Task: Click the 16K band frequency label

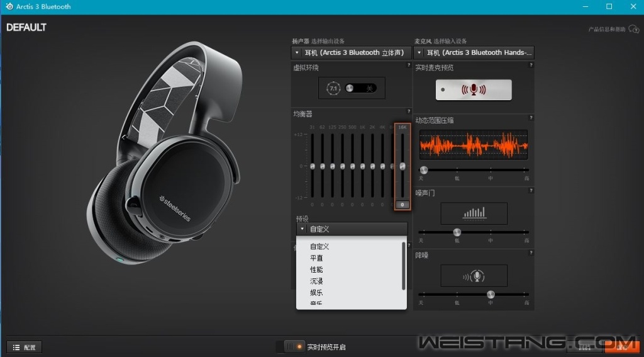Action: pyautogui.click(x=402, y=127)
